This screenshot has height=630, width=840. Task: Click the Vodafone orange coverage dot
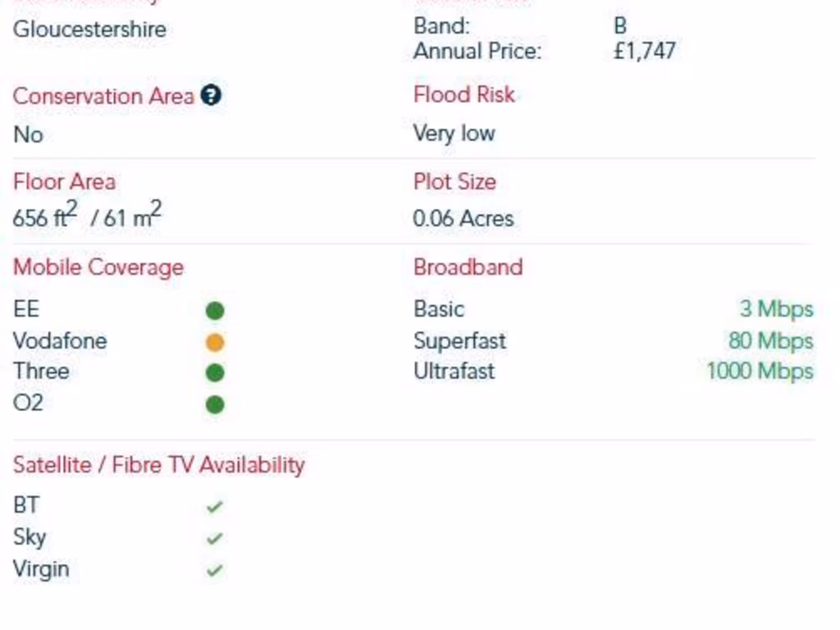coord(215,342)
